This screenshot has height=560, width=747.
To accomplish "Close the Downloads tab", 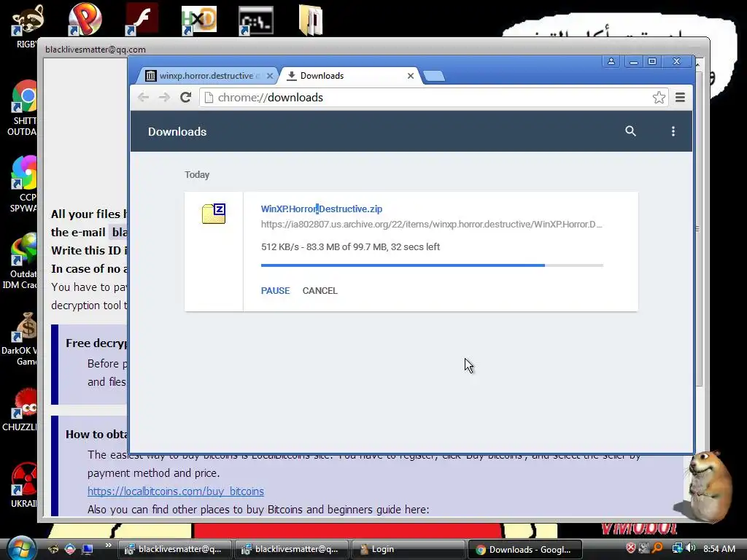I will click(410, 76).
